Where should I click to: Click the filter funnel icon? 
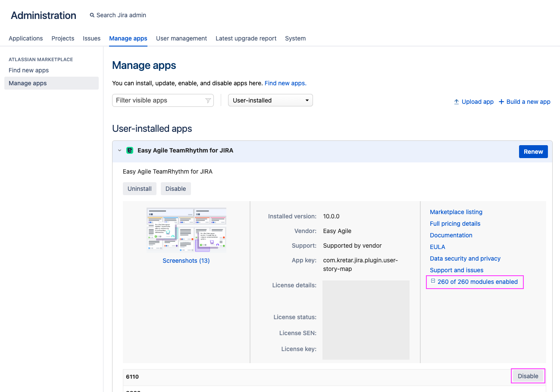[x=208, y=100]
